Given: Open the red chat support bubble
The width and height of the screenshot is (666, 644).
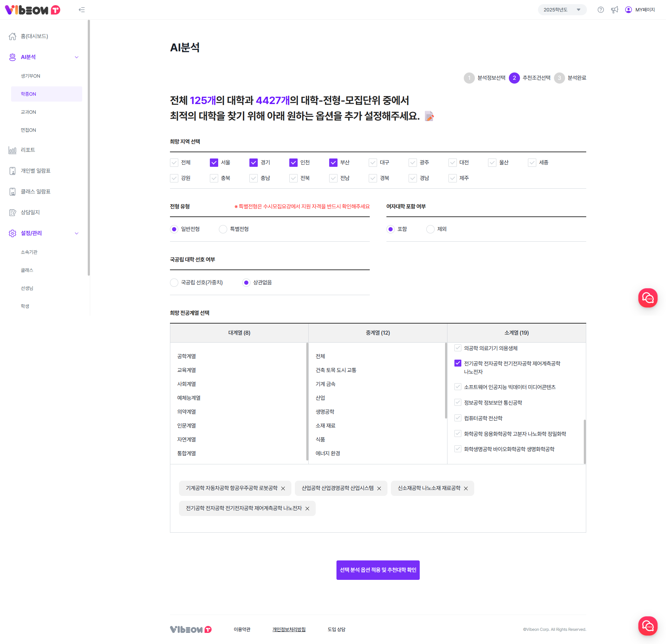Looking at the screenshot, I should [648, 298].
